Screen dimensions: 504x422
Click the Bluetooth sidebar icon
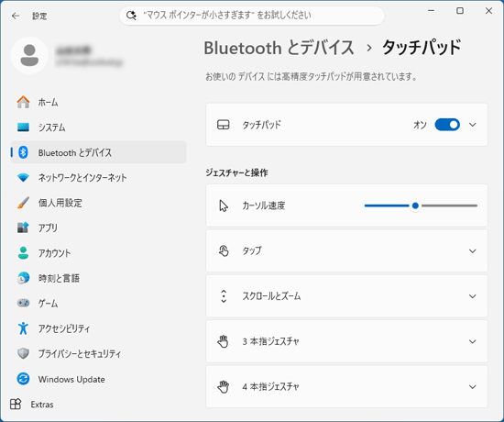[23, 152]
